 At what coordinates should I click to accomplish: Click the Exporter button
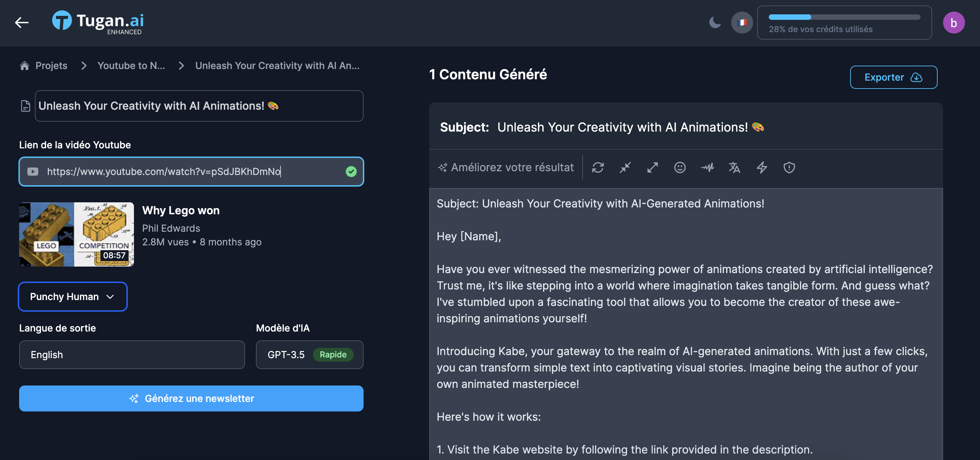(893, 77)
